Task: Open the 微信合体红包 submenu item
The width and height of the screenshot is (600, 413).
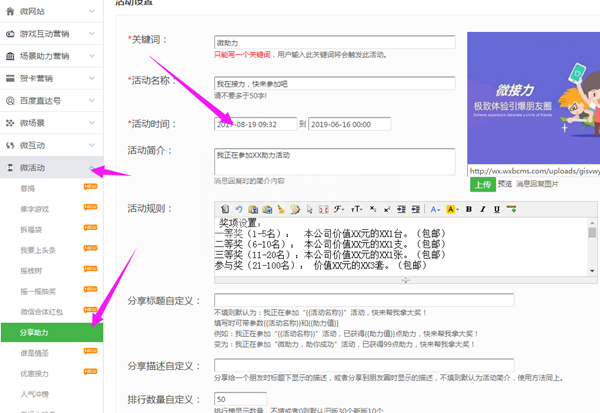Action: pos(41,312)
